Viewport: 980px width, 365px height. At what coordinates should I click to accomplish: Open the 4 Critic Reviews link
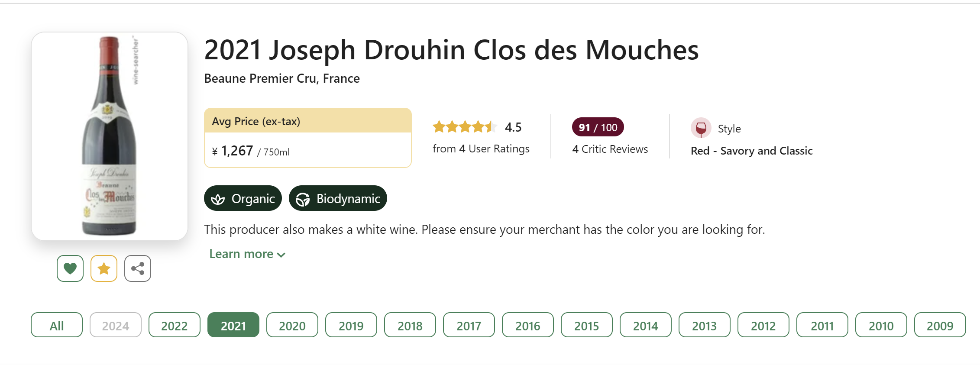[610, 149]
